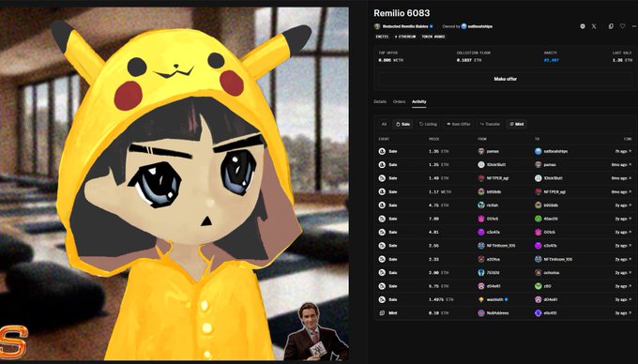Open the From username in the 1.17 WETH row
Image resolution: width=638 pixels, height=364 pixels.
494,191
